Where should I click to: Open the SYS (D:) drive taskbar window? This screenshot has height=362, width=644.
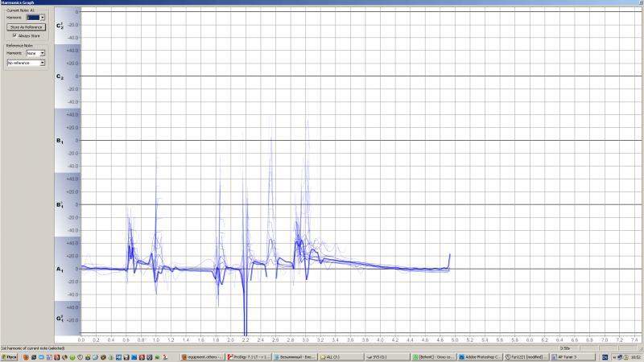[x=386, y=356]
